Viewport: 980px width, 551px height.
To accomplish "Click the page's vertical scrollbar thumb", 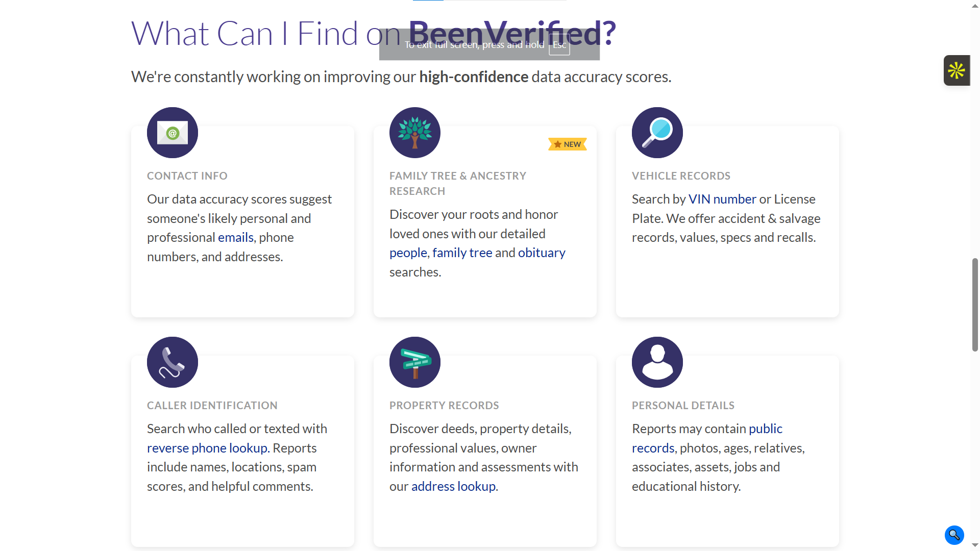I will (975, 305).
